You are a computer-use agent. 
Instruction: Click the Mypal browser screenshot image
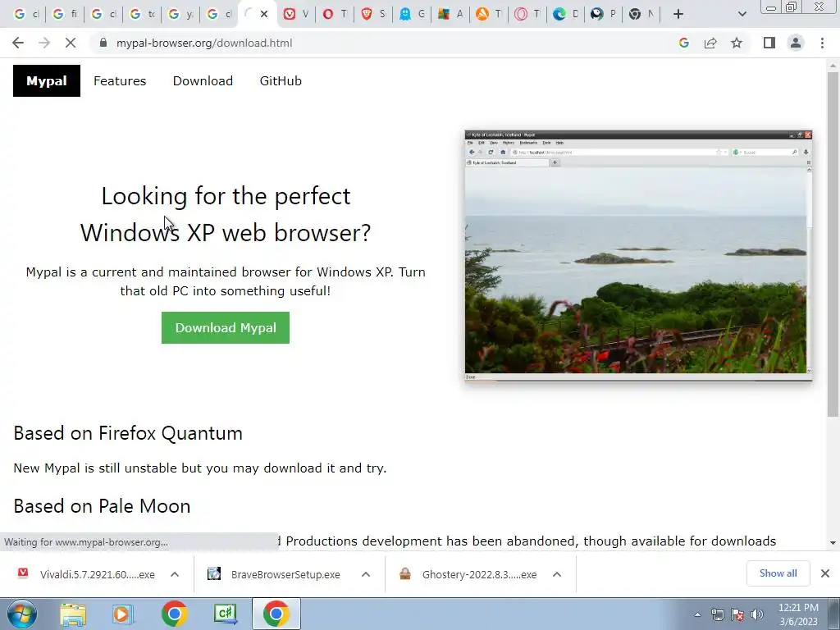tap(638, 256)
